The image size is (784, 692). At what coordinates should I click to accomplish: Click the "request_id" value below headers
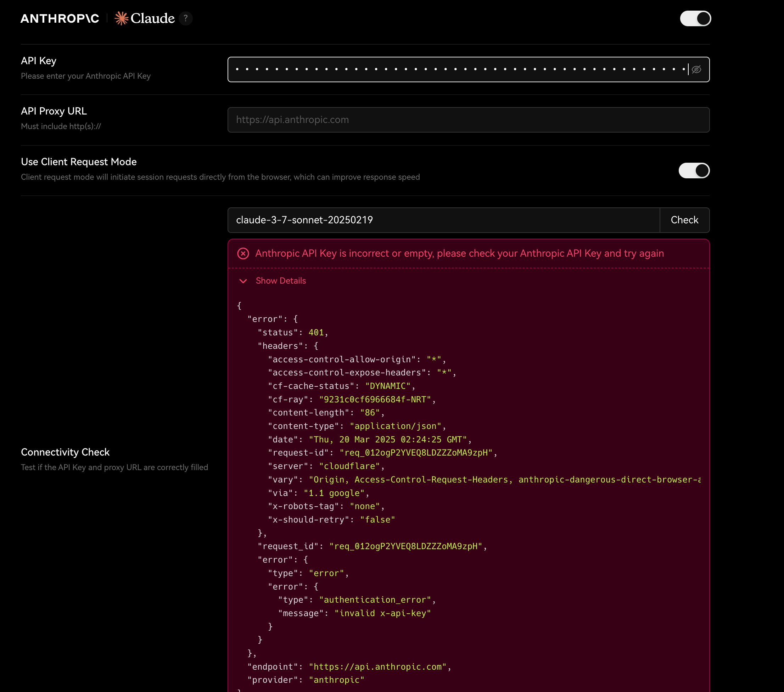click(x=406, y=546)
